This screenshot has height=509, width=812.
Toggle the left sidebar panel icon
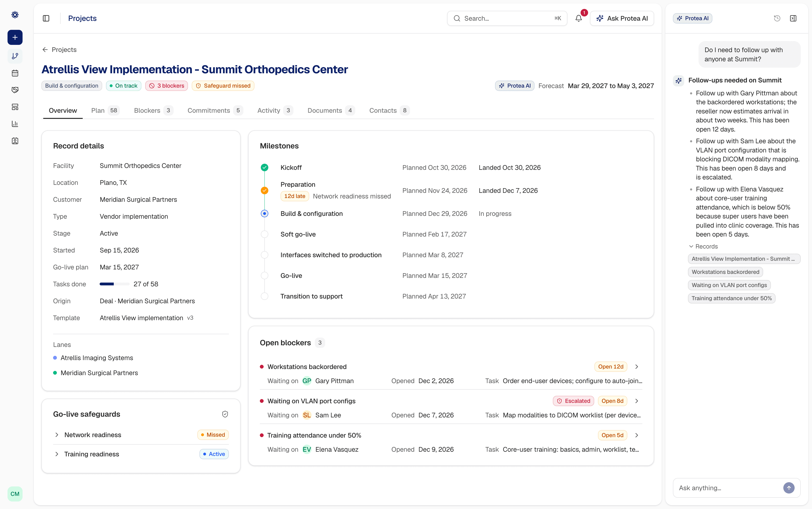[x=46, y=19]
